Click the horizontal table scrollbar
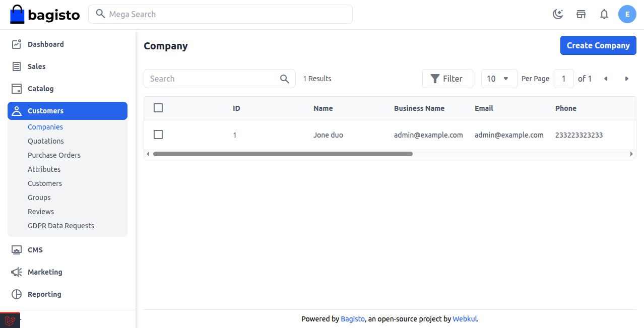 point(283,154)
